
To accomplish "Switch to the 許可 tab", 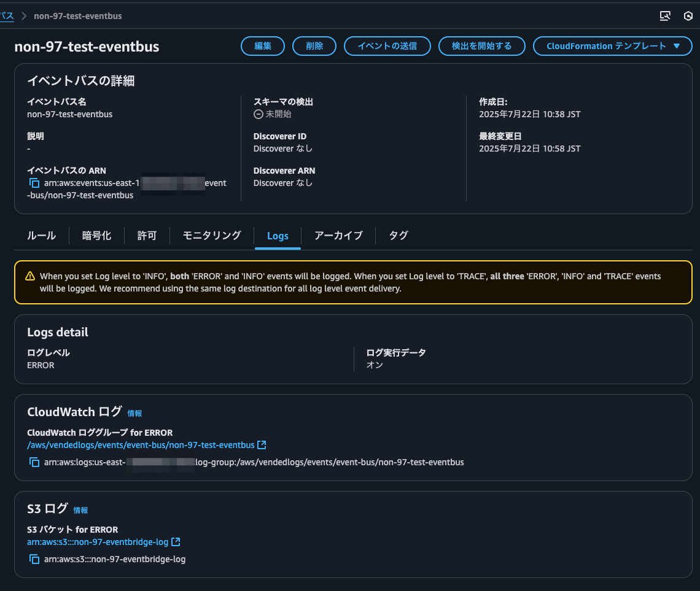I will pyautogui.click(x=147, y=236).
